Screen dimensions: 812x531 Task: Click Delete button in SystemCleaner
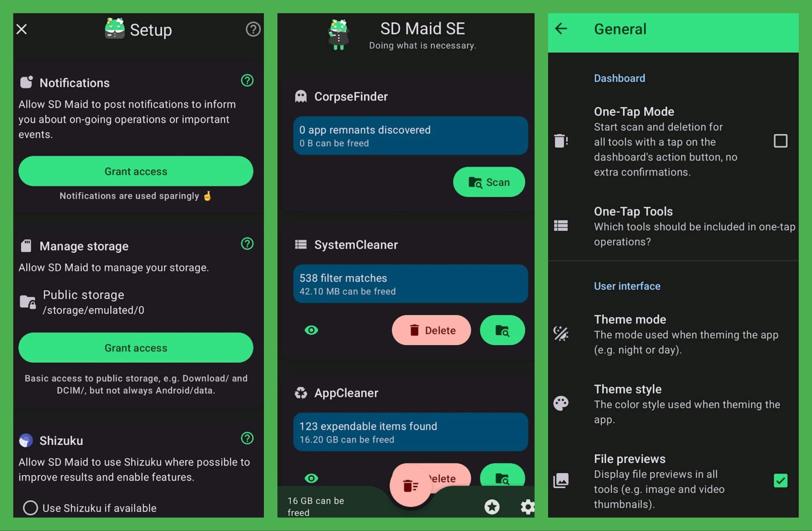pos(432,330)
